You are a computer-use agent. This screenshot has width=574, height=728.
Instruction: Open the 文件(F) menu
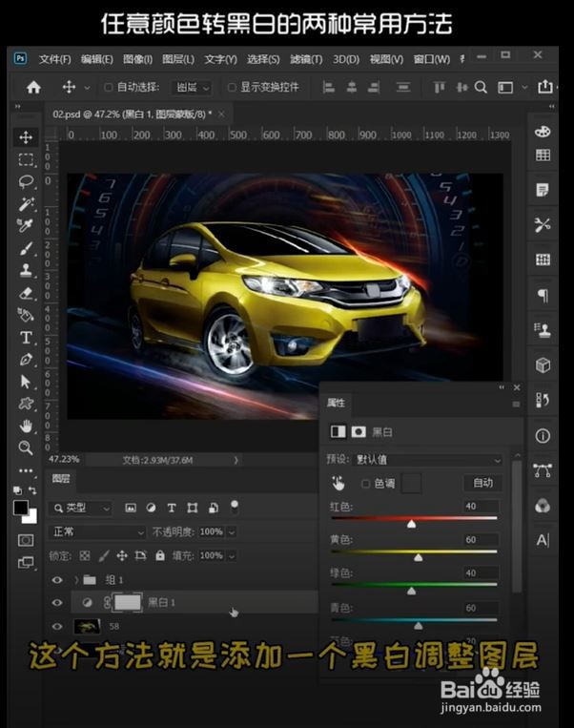point(54,59)
